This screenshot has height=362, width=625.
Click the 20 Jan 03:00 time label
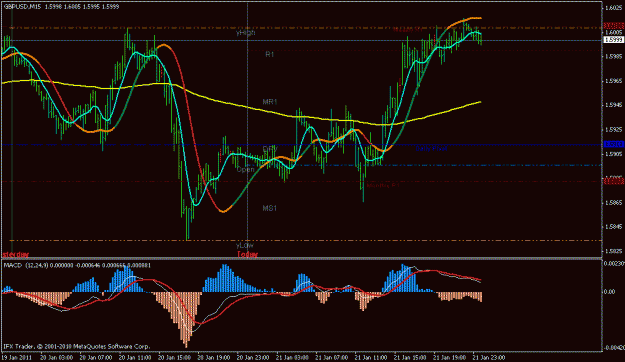(x=56, y=357)
